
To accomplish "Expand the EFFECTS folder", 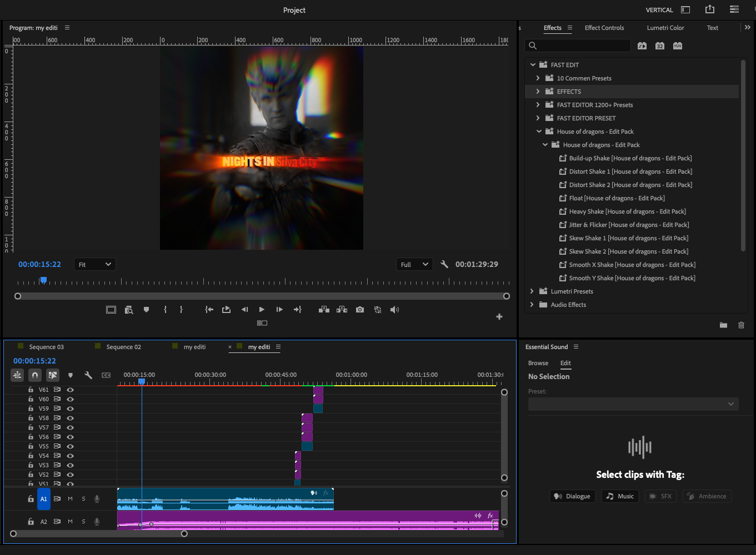I will tap(538, 92).
